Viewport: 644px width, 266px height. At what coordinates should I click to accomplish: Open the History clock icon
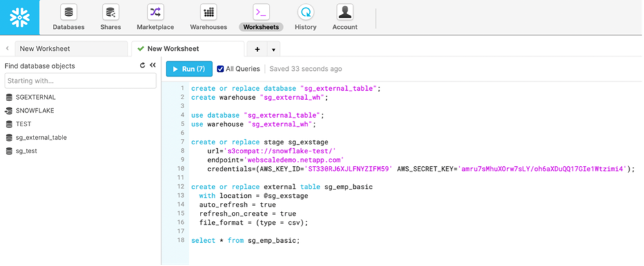click(306, 12)
